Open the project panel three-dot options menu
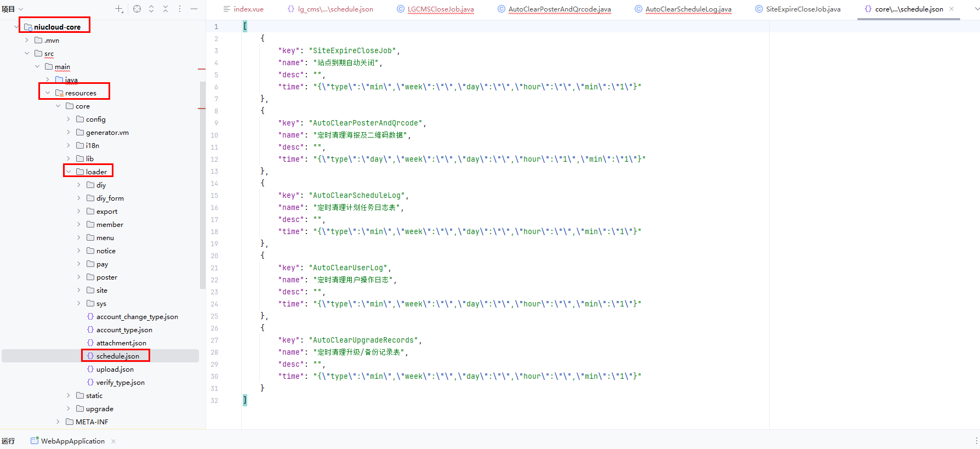Image resolution: width=980 pixels, height=449 pixels. coord(180,9)
